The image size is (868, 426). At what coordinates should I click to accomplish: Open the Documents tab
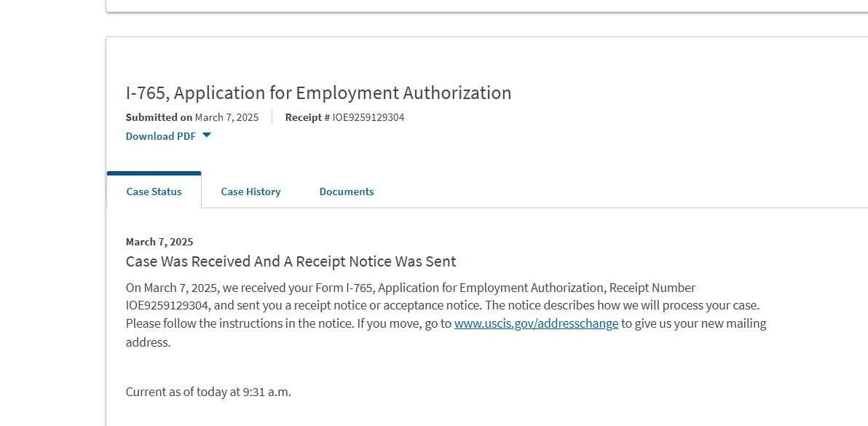[x=347, y=192]
